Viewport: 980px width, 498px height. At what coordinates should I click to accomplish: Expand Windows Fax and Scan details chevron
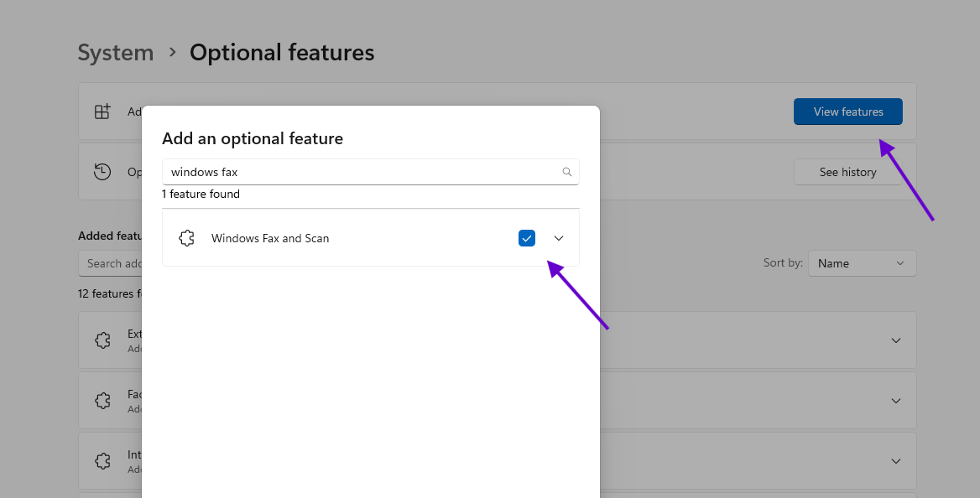coord(559,238)
